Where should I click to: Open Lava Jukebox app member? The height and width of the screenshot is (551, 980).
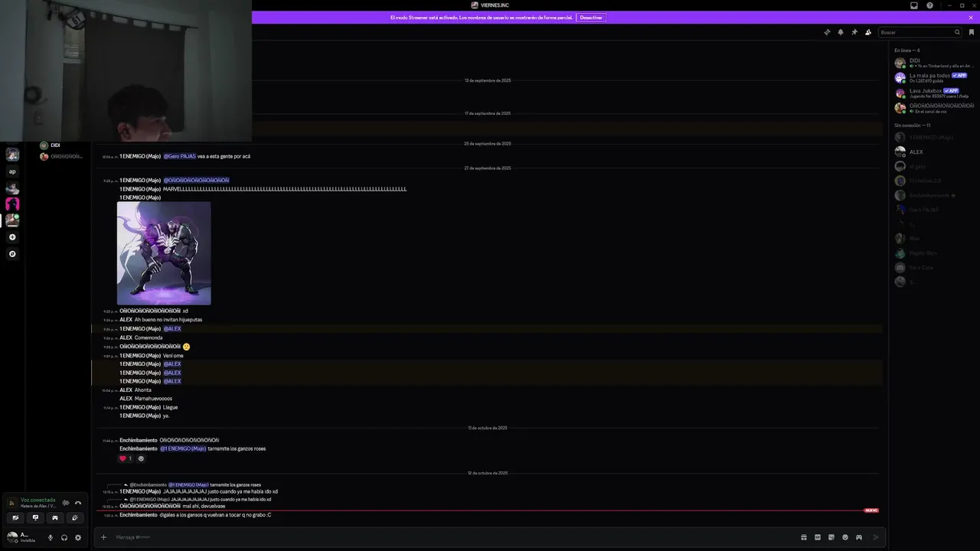(934, 93)
